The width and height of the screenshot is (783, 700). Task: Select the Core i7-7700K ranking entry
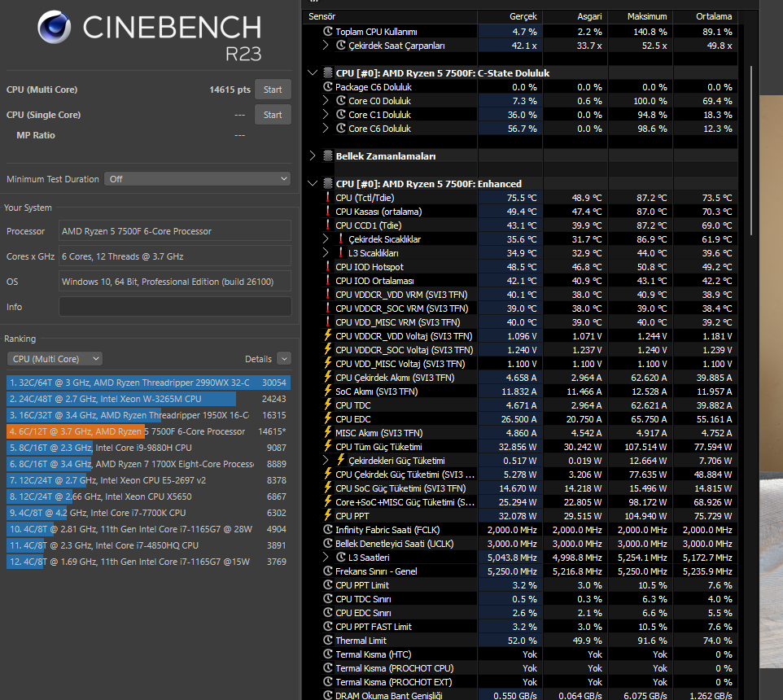148,513
